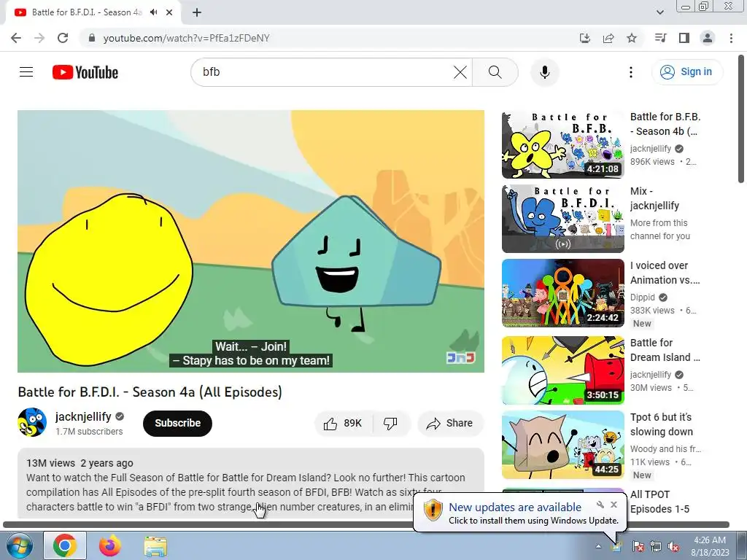Clear the search box with X
Screen dimensions: 747x560
pyautogui.click(x=460, y=72)
